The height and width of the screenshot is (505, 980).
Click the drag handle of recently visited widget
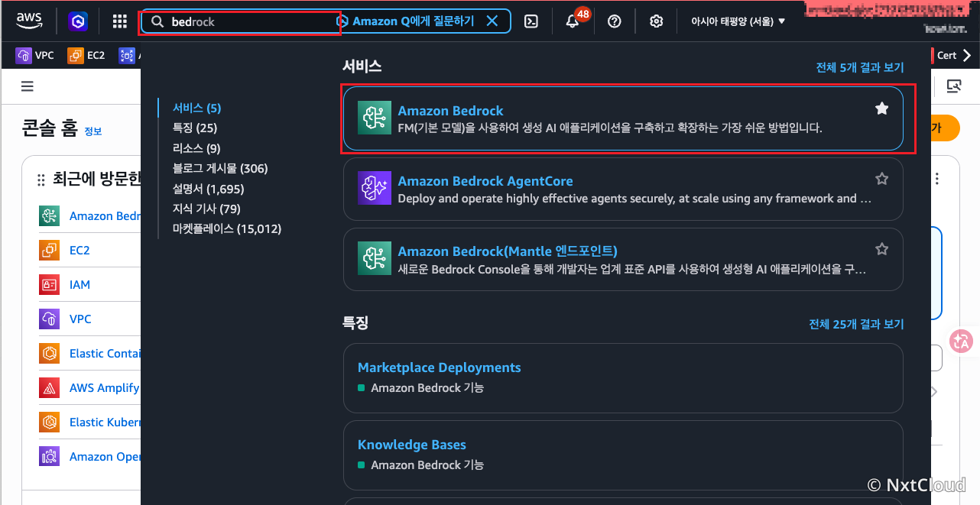tap(41, 180)
